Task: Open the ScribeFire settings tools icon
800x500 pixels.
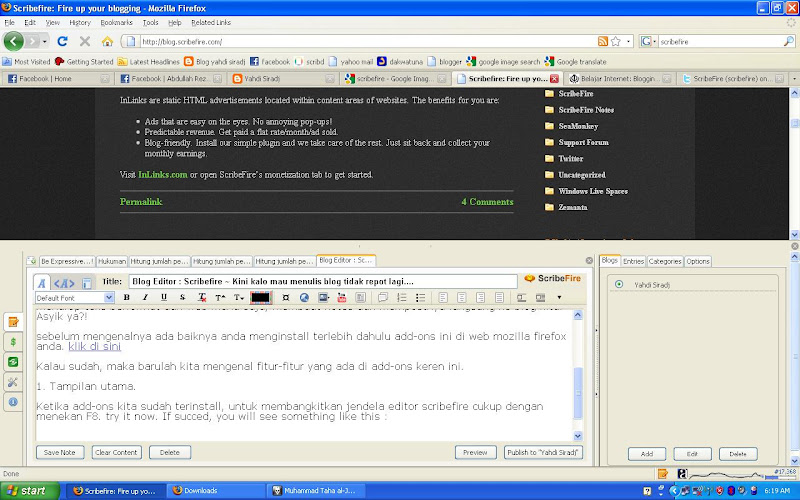Action: pos(13,382)
